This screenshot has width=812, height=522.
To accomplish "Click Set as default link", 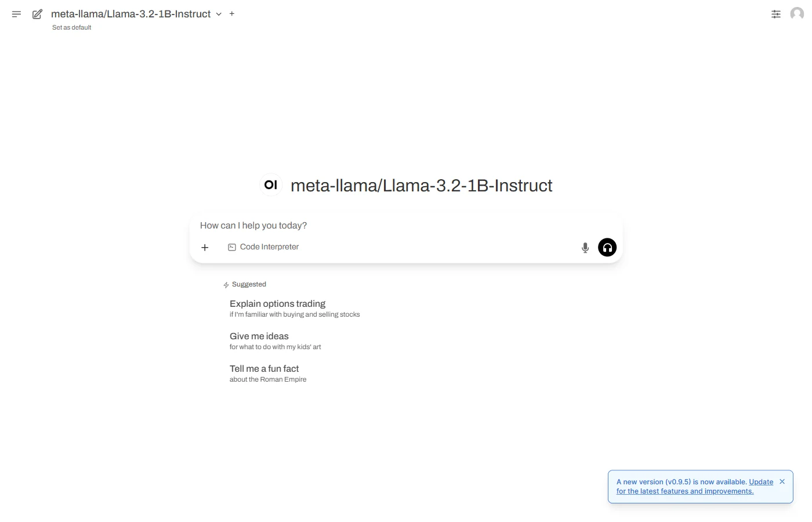I will 72,27.
